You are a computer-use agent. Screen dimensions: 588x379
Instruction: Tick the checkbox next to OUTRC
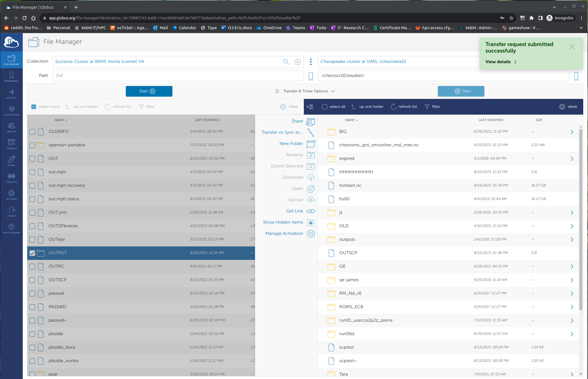(32, 267)
